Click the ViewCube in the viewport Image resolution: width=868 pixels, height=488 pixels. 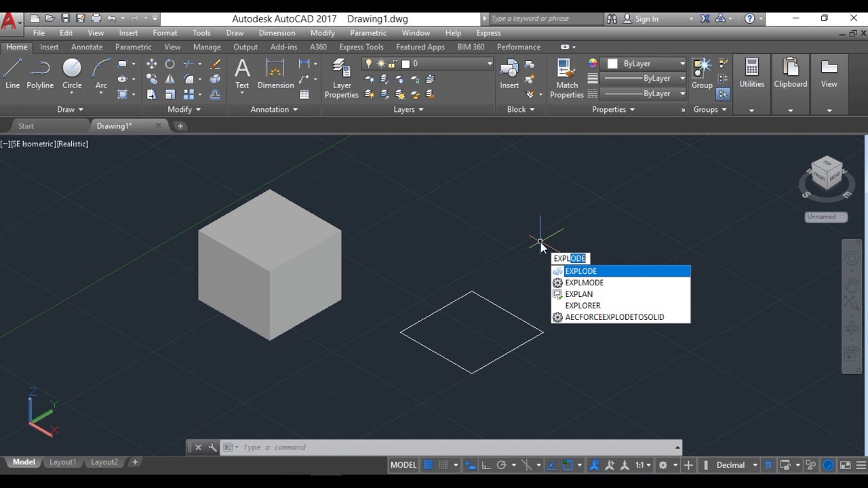point(827,174)
